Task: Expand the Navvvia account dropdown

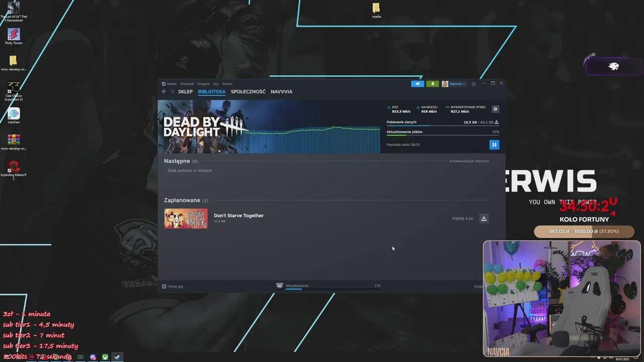Action: (x=454, y=84)
